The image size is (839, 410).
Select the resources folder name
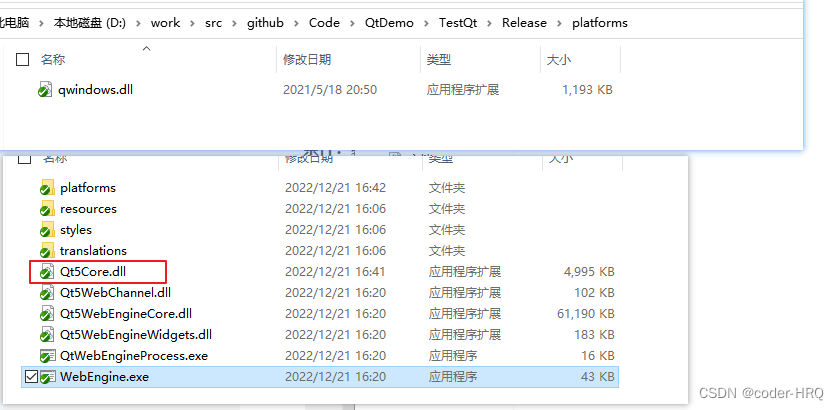pyautogui.click(x=88, y=209)
